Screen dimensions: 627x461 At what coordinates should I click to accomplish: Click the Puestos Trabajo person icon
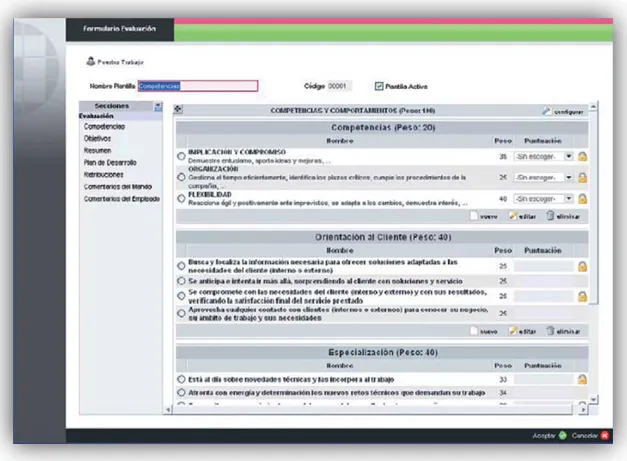91,61
